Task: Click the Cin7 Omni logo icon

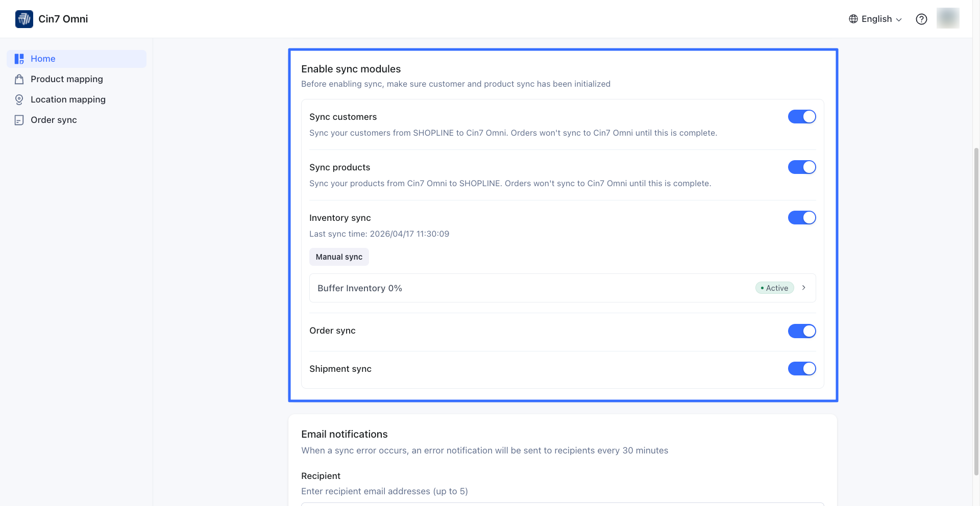Action: pos(24,19)
